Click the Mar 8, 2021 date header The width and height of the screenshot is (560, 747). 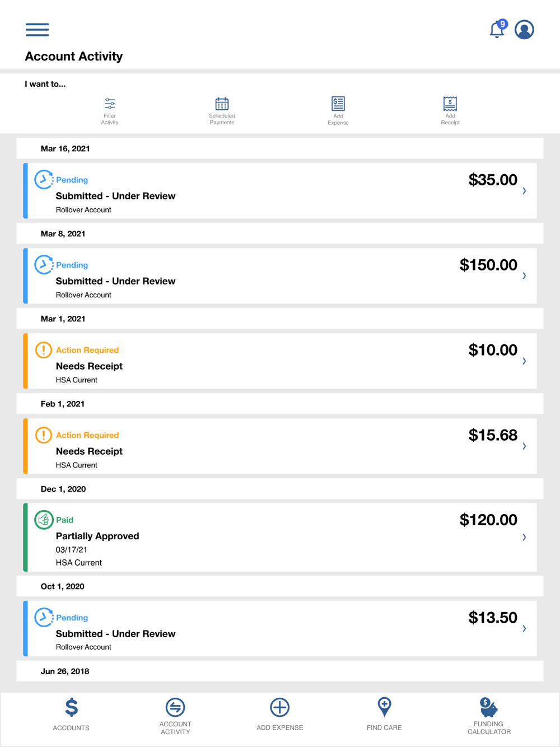[x=280, y=234]
